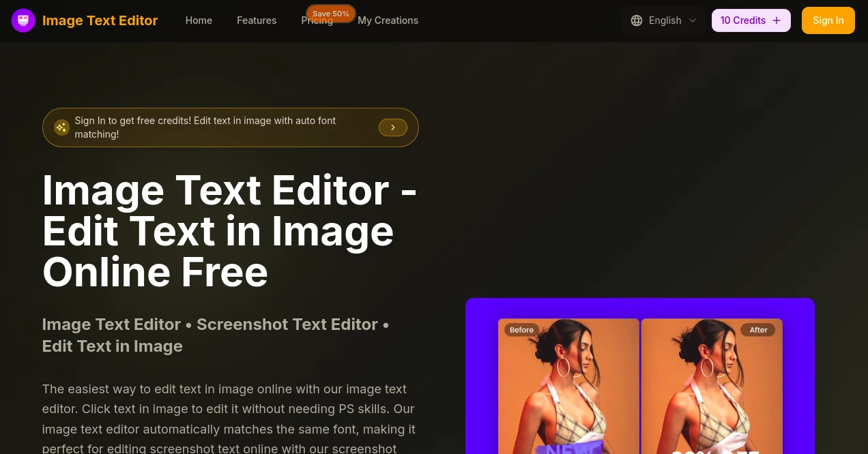This screenshot has width=868, height=454.
Task: Click the arrow button inside the sign-in banner
Action: [393, 127]
